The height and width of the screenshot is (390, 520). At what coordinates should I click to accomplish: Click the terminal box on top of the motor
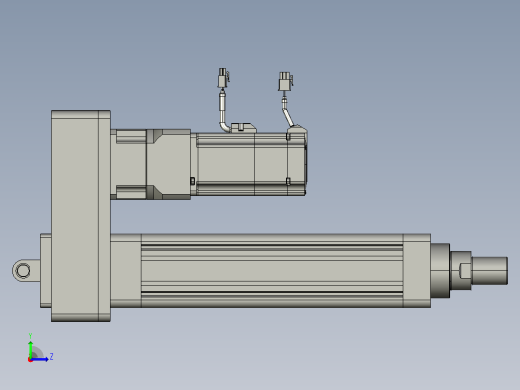243,128
